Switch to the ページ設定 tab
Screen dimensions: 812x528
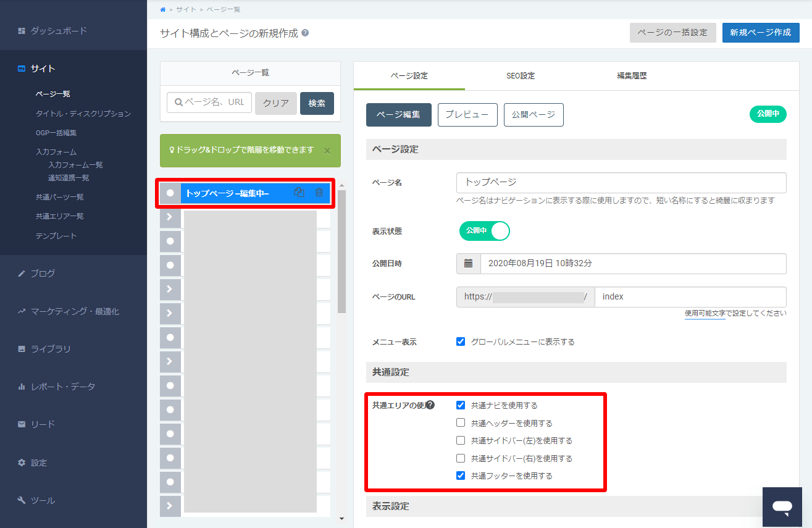point(409,76)
